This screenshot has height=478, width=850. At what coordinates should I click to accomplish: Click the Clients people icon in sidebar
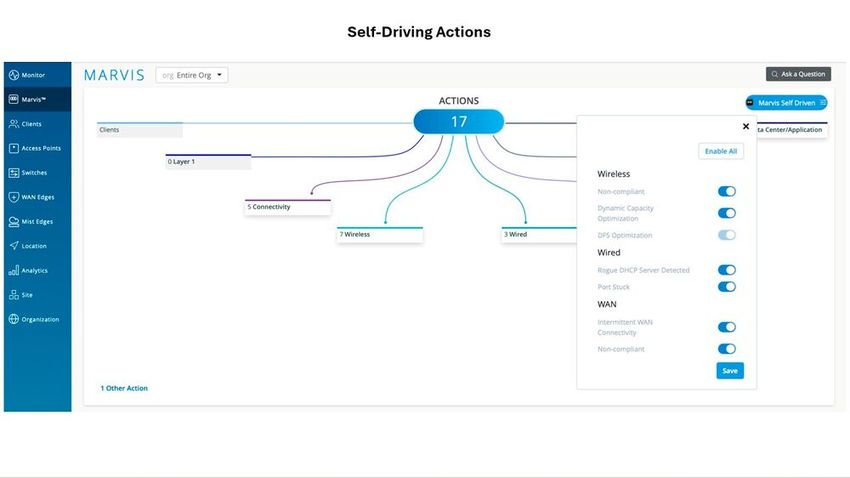click(x=14, y=124)
